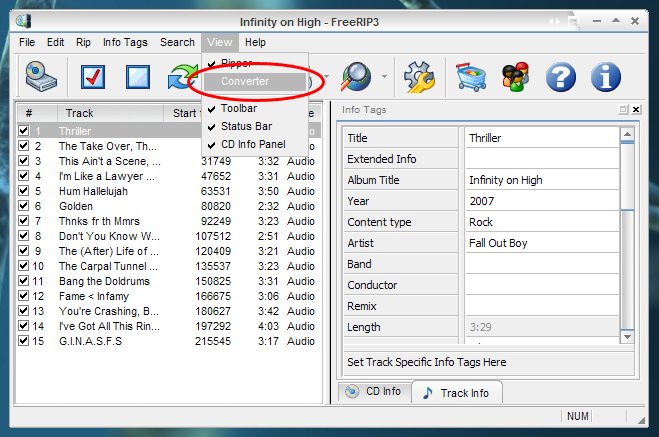Open the File menu

click(27, 42)
